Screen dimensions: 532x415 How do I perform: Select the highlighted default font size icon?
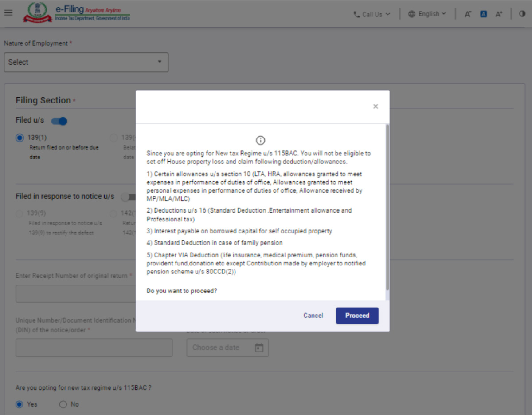click(x=483, y=14)
